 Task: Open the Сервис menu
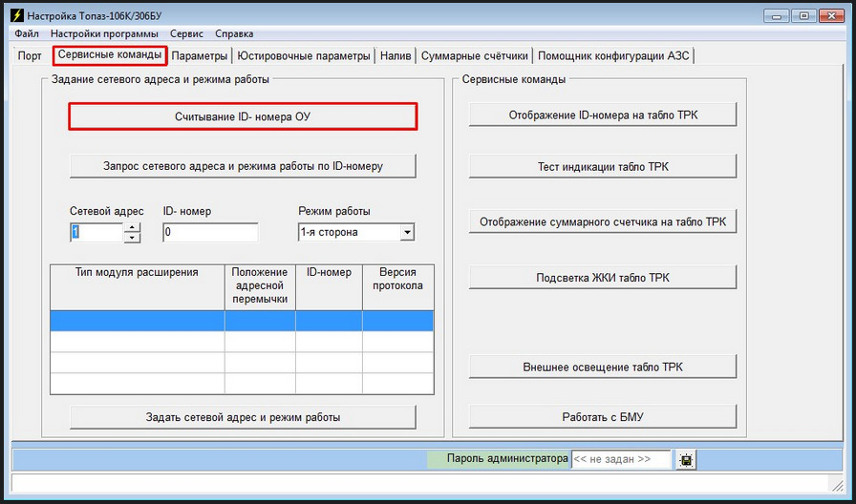click(x=186, y=33)
